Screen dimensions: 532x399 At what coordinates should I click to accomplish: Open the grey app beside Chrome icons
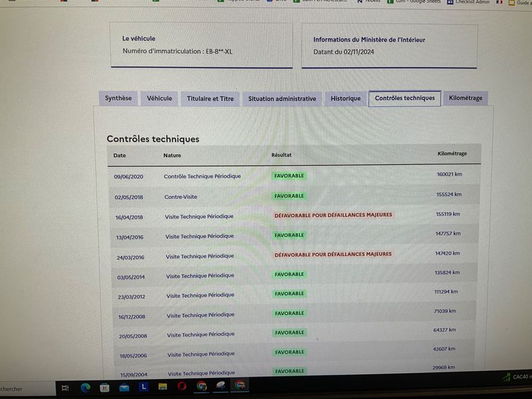tap(221, 385)
